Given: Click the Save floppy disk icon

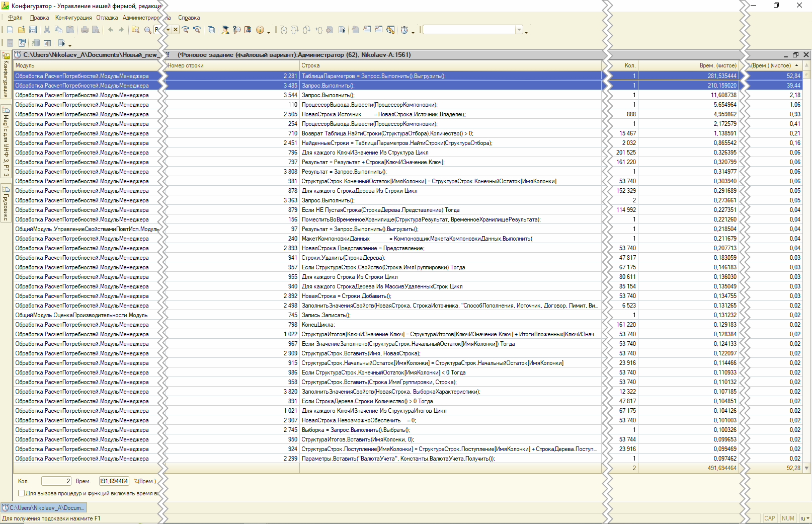Looking at the screenshot, I should pyautogui.click(x=33, y=30).
